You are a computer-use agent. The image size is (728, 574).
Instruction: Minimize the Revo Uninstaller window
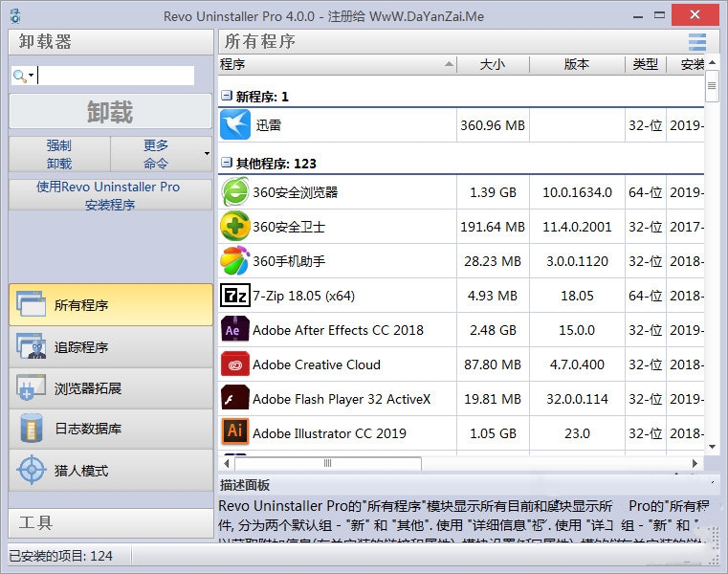click(638, 16)
